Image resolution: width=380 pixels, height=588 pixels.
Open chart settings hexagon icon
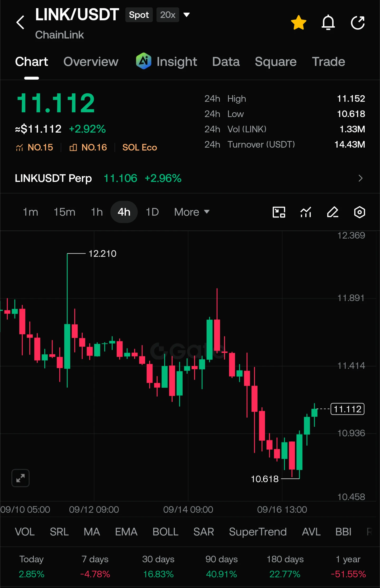click(x=359, y=212)
